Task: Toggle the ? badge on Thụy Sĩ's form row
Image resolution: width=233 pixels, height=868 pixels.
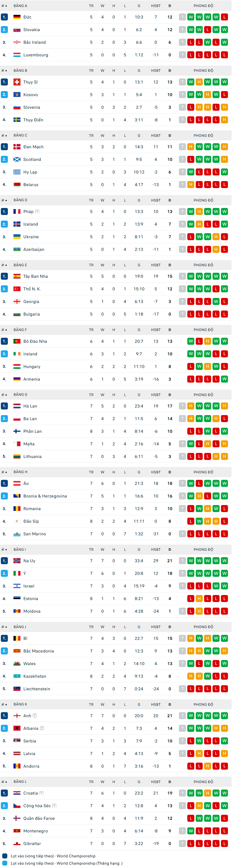Action: pyautogui.click(x=183, y=82)
